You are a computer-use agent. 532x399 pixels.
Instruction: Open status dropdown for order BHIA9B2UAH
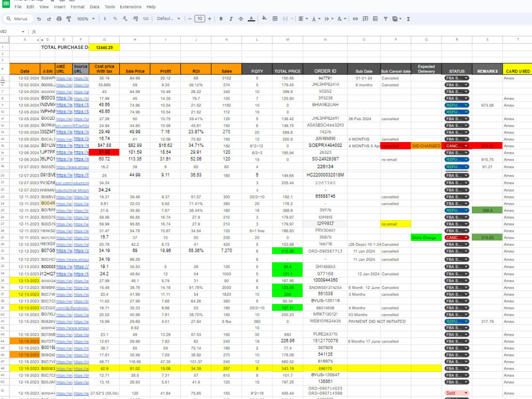tap(456, 105)
